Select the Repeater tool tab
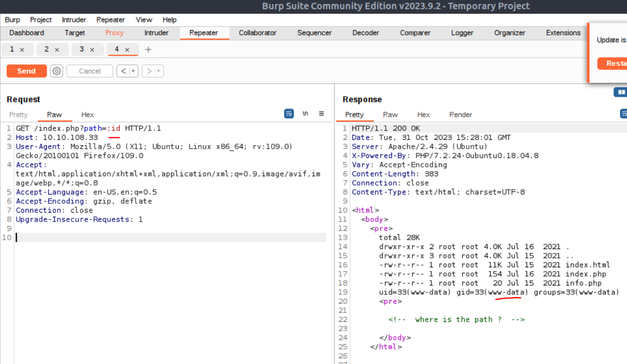 [x=204, y=33]
